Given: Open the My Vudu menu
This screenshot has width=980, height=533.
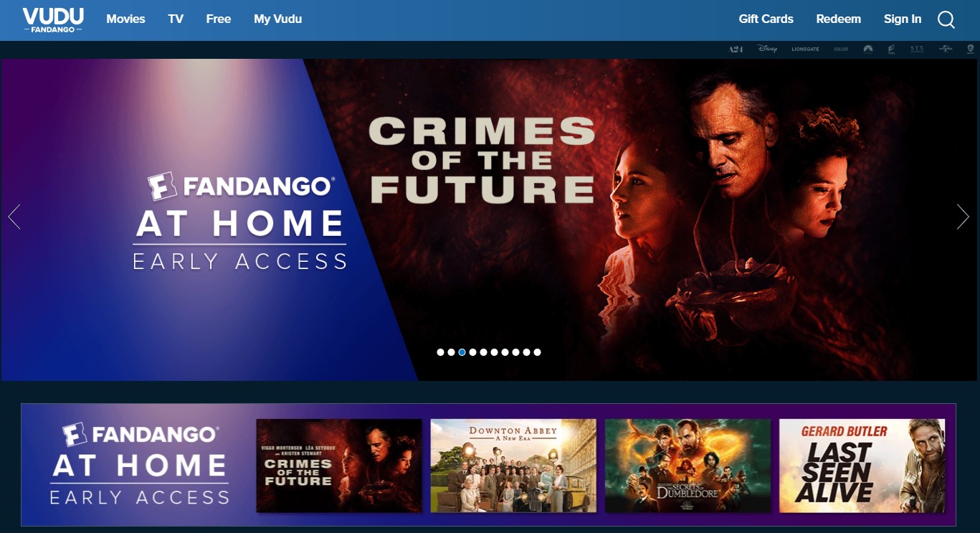Looking at the screenshot, I should pyautogui.click(x=277, y=19).
